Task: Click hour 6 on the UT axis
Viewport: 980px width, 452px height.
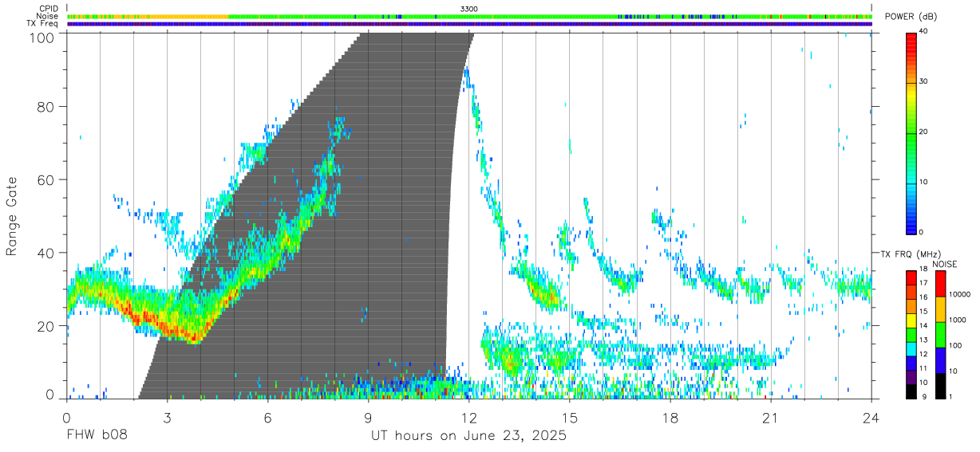Action: 267,416
